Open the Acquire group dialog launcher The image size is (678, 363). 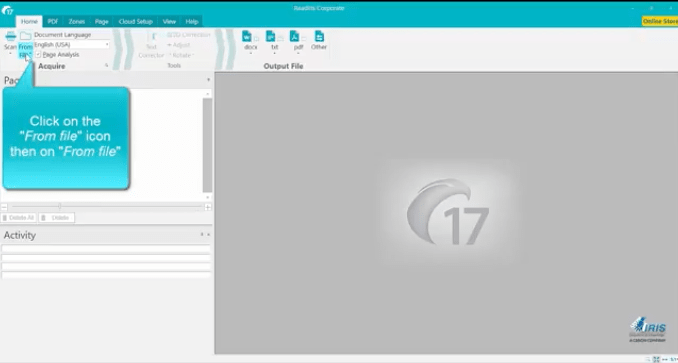pyautogui.click(x=107, y=66)
